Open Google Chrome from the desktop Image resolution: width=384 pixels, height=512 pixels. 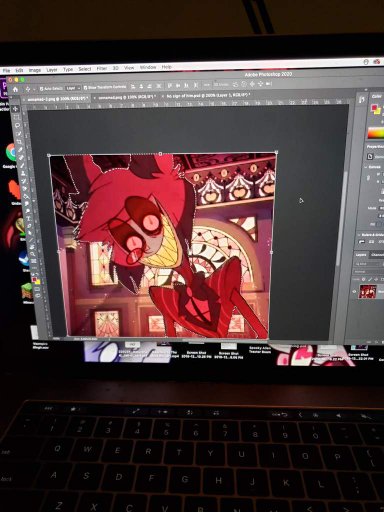coord(12,152)
